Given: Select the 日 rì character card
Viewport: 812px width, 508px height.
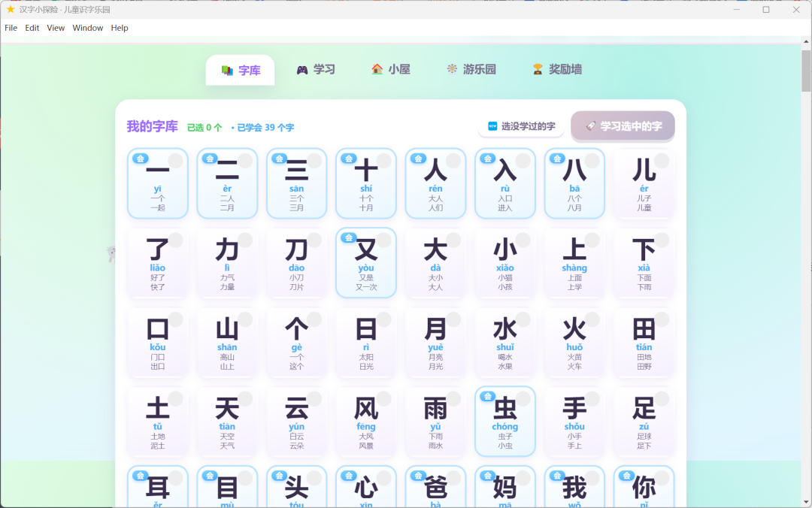Looking at the screenshot, I should point(366,342).
